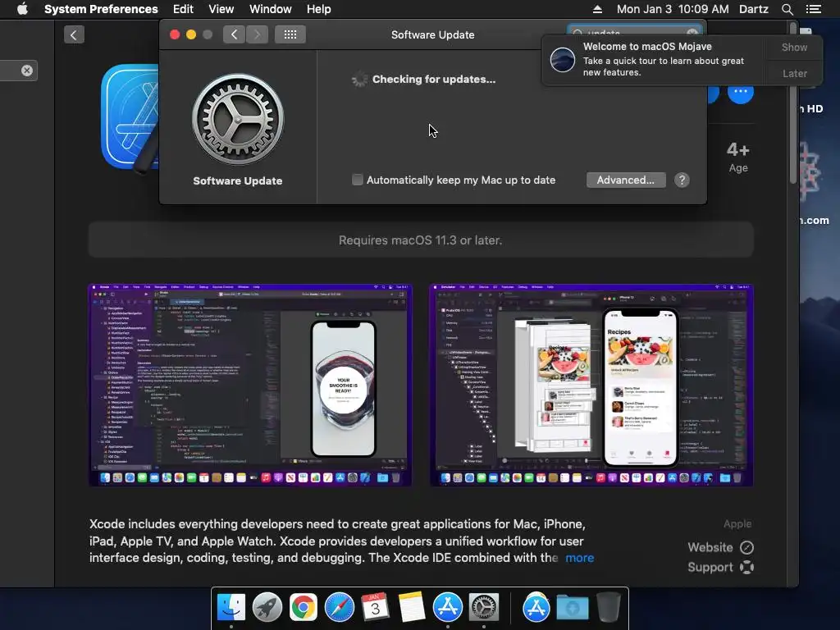This screenshot has width=840, height=630.
Task: Open the System Preferences menu
Action: [101, 9]
